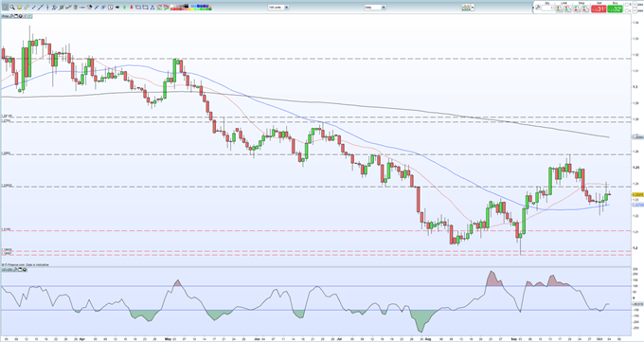Click the Qty quantity input field

pyautogui.click(x=547, y=8)
